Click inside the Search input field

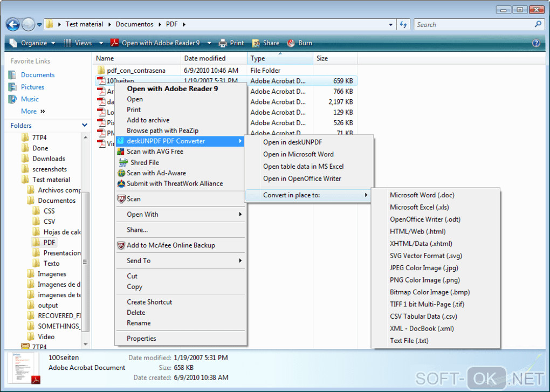coord(473,25)
